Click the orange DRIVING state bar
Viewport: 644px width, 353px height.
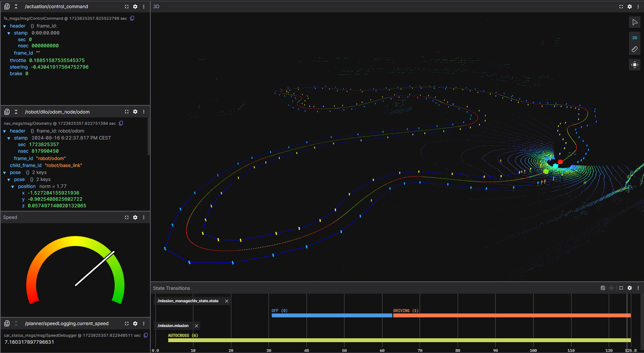(x=511, y=315)
